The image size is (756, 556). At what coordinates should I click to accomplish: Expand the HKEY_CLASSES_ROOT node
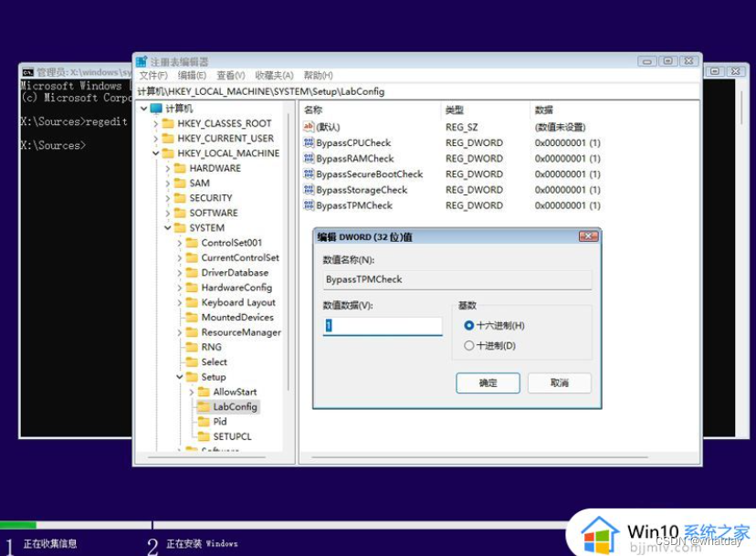point(156,124)
